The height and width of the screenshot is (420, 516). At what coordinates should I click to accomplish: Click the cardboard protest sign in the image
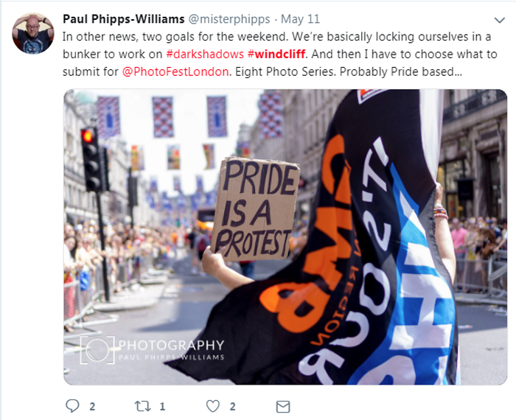(255, 209)
